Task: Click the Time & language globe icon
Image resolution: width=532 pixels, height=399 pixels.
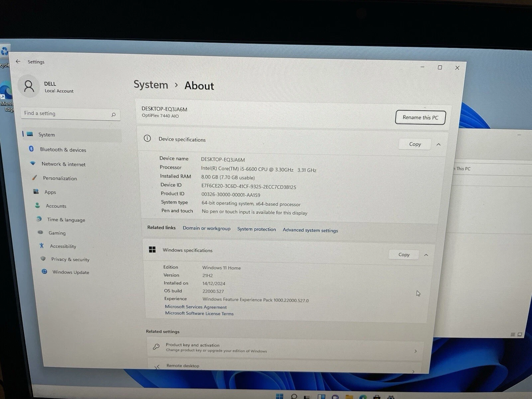Action: pos(39,219)
